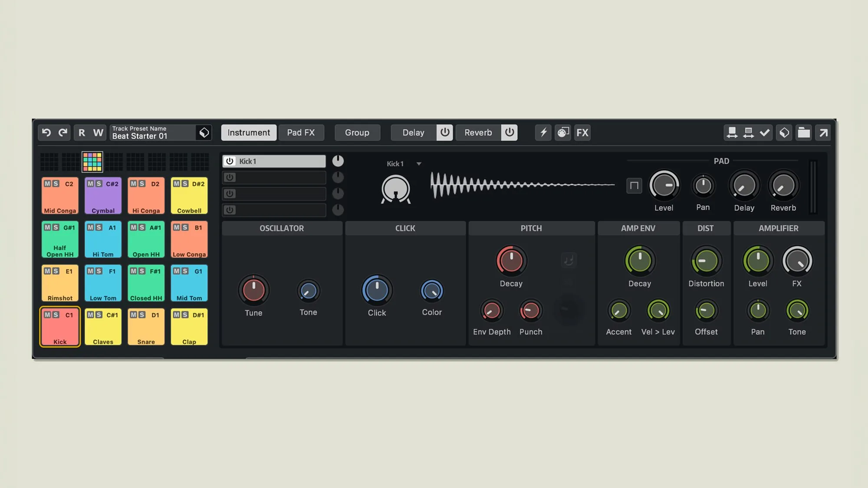
Task: Select the Kick 1 layer slot
Action: click(274, 161)
